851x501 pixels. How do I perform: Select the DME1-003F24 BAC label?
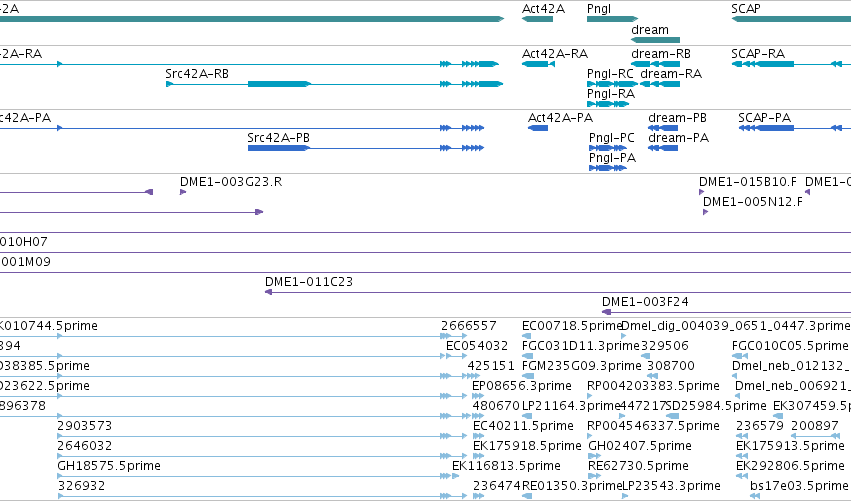point(645,302)
